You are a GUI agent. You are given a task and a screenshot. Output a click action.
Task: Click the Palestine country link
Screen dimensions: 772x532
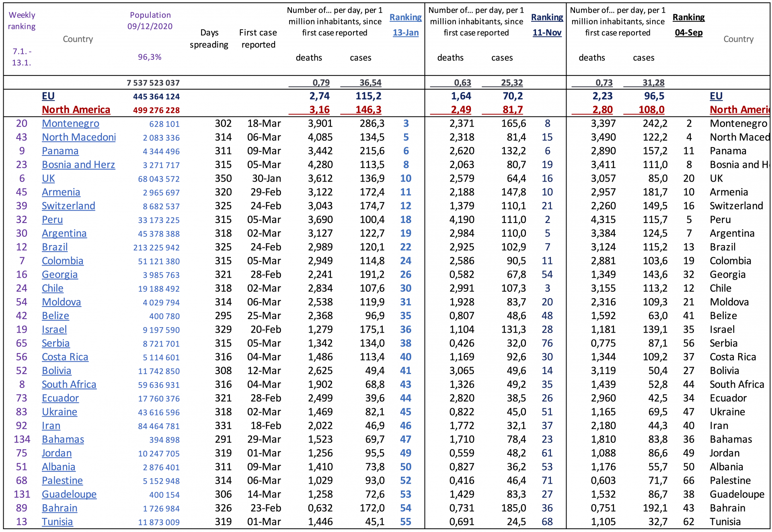coord(62,481)
